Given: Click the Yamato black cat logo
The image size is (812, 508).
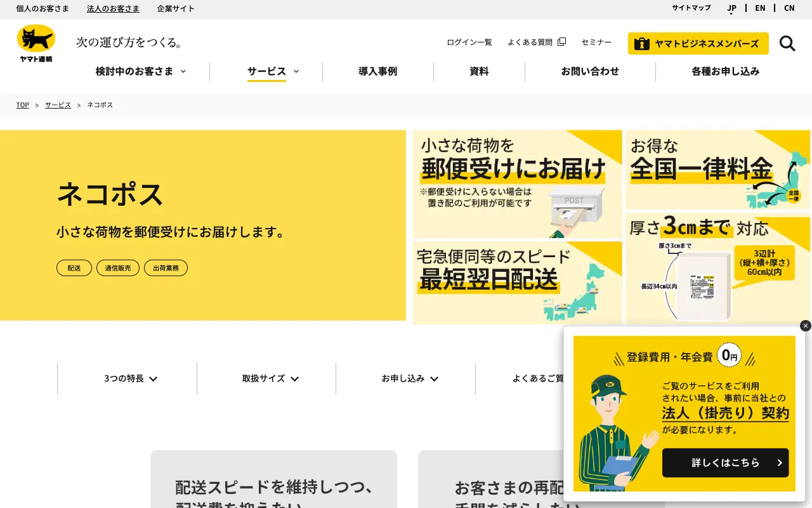Looking at the screenshot, I should point(36,43).
